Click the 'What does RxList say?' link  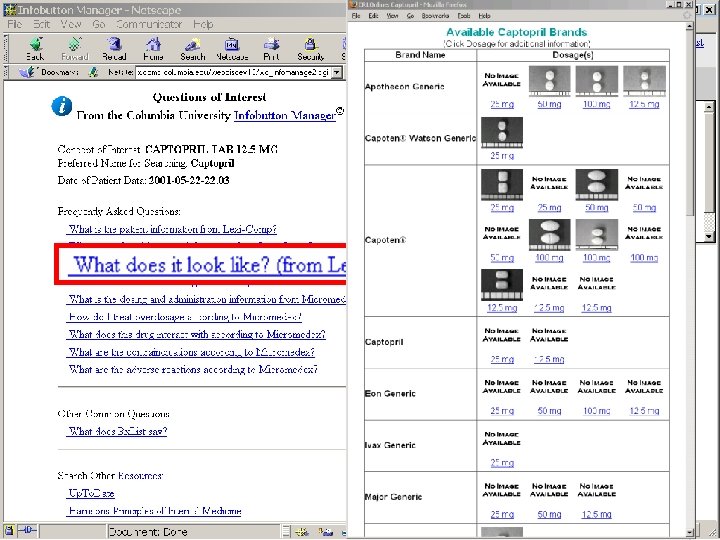click(118, 431)
